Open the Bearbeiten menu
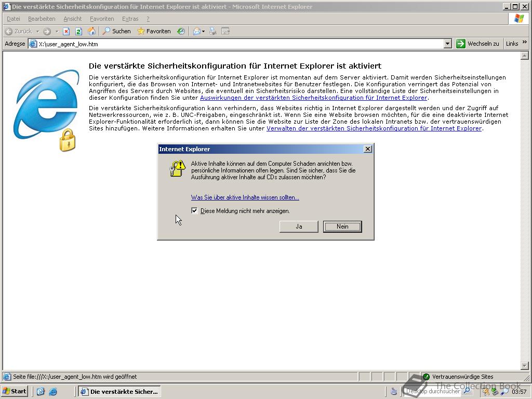This screenshot has height=399, width=532. [42, 19]
